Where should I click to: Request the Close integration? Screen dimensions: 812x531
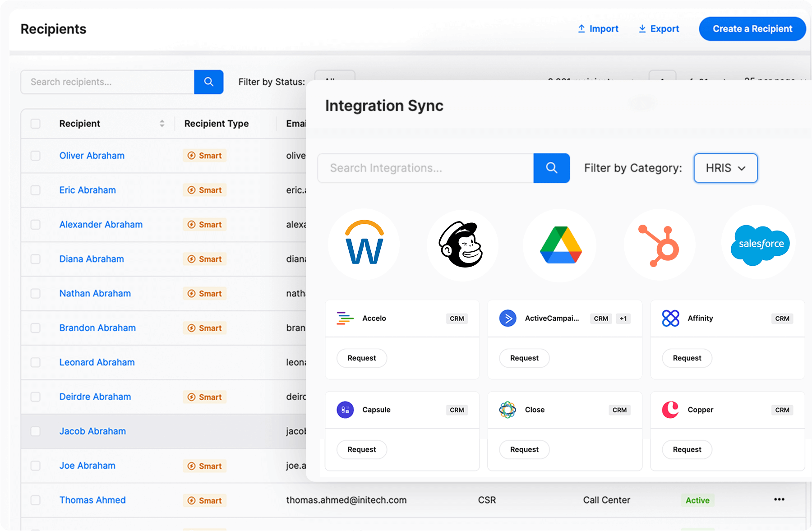tap(524, 450)
